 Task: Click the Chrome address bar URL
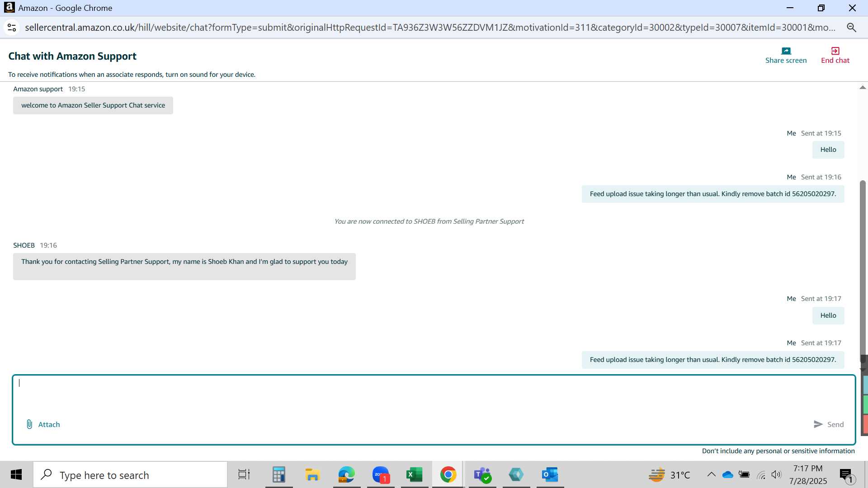click(x=430, y=28)
